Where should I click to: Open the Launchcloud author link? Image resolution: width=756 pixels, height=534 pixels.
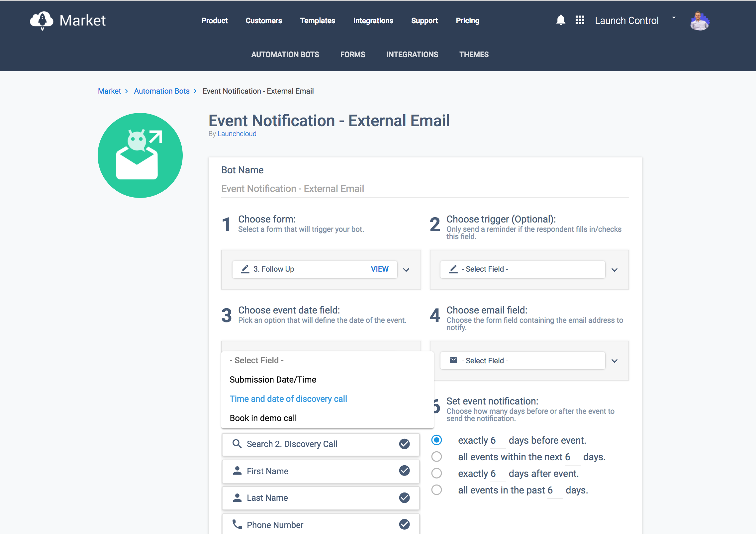coord(237,134)
